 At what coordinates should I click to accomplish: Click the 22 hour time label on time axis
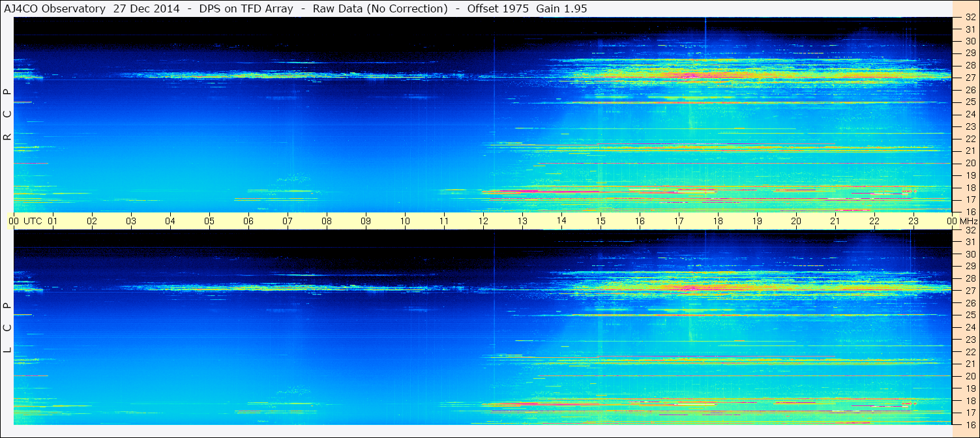click(874, 221)
